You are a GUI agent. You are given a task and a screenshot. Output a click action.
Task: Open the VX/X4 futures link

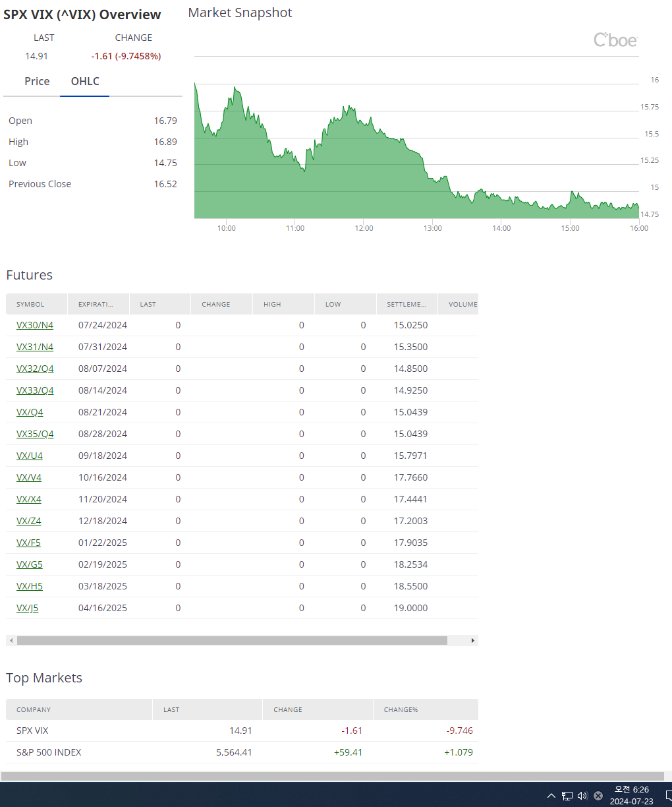(29, 499)
